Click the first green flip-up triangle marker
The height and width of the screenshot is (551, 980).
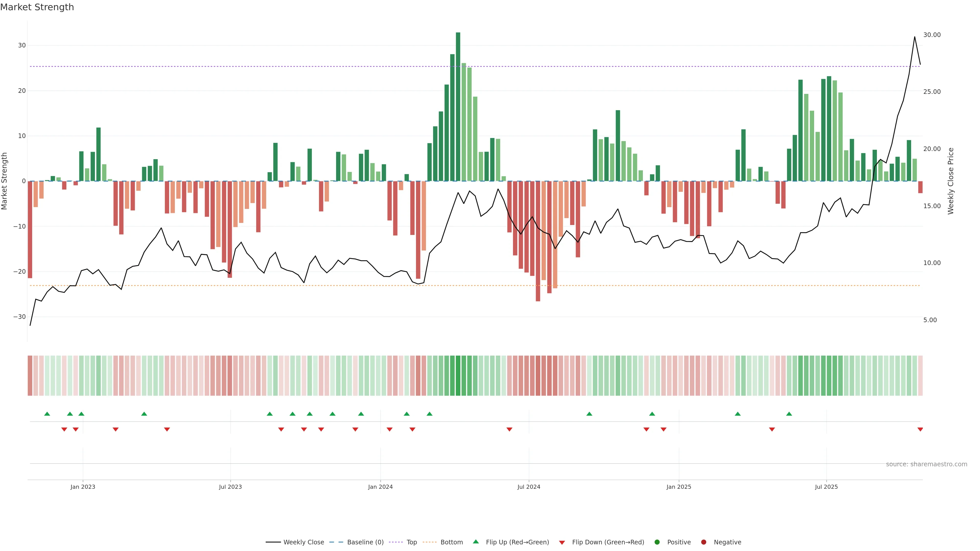click(x=47, y=414)
